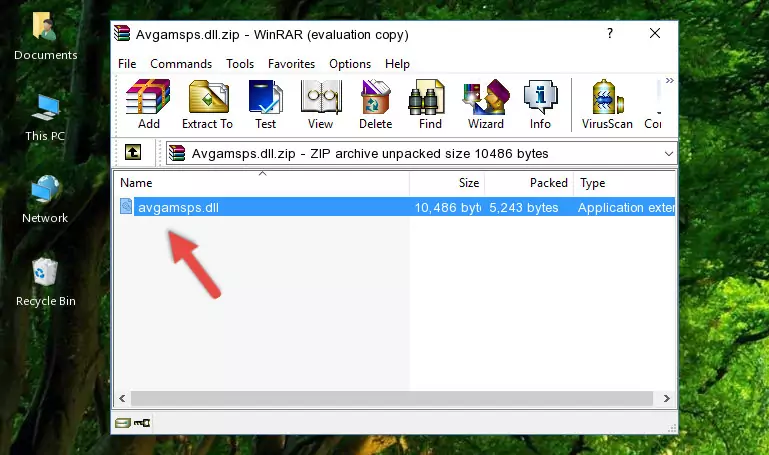This screenshot has height=455, width=769.
Task: Open the archive path dropdown
Action: click(668, 153)
